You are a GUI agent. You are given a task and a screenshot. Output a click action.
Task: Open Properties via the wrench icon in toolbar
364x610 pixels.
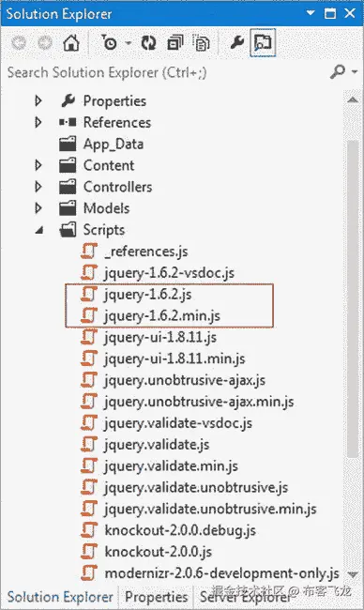237,42
